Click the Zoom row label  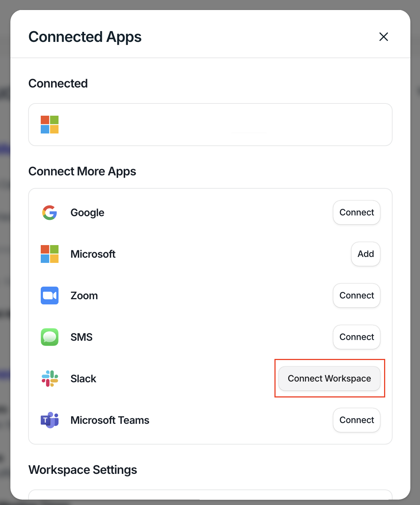pos(84,296)
